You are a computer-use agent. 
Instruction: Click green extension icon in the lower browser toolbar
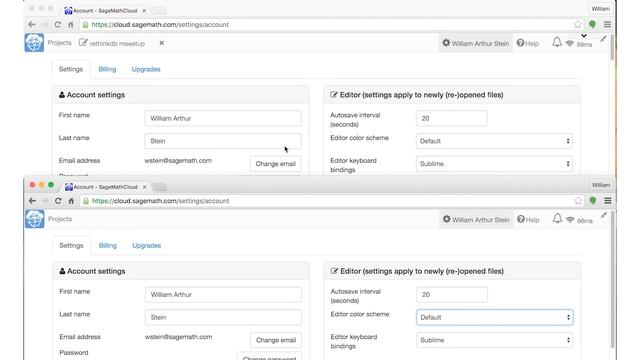(x=593, y=201)
